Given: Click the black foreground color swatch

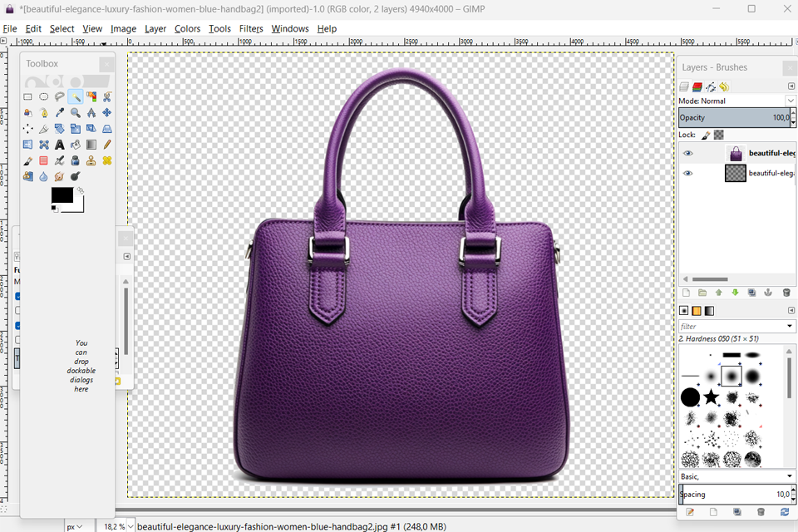Looking at the screenshot, I should 62,195.
